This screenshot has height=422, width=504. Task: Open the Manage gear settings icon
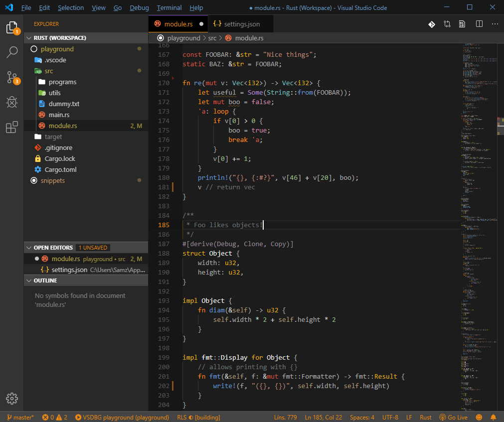point(12,399)
